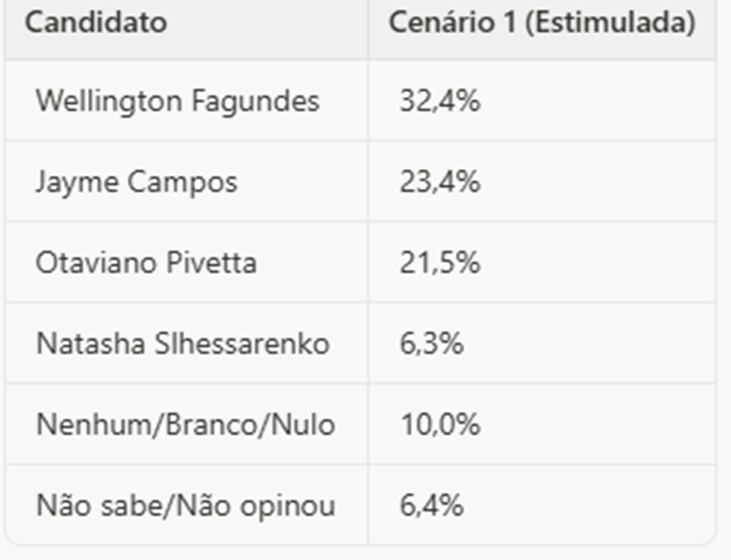Select the Otaviano Pivetta name cell
Screen dimensions: 731x560
146,263
